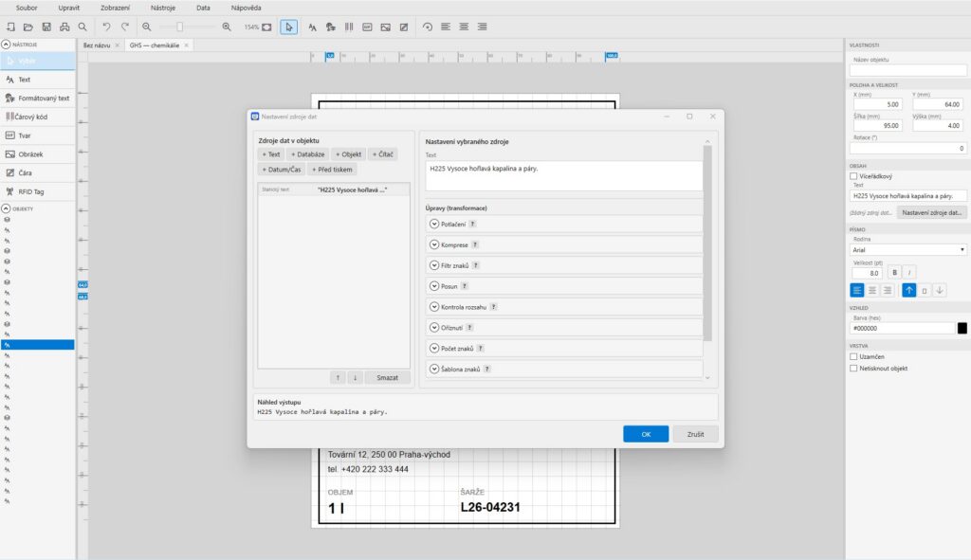Screen dimensions: 971x560
Task: Add a + Databáze data source
Action: [308, 154]
